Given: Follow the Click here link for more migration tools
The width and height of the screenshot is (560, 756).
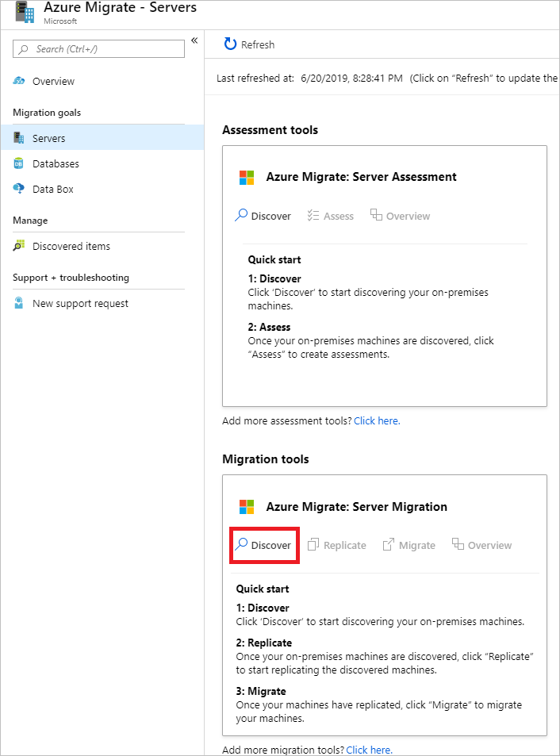Looking at the screenshot, I should 368,750.
